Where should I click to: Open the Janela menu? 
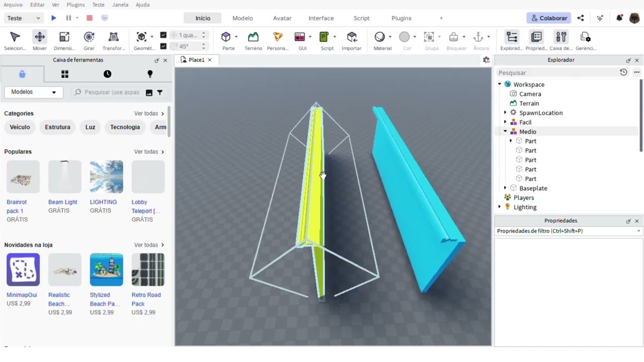point(120,5)
